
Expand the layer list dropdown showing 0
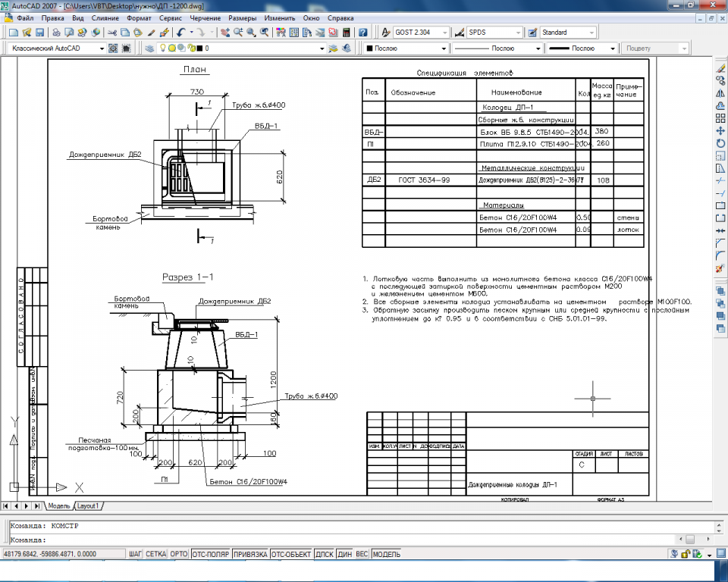[x=322, y=48]
